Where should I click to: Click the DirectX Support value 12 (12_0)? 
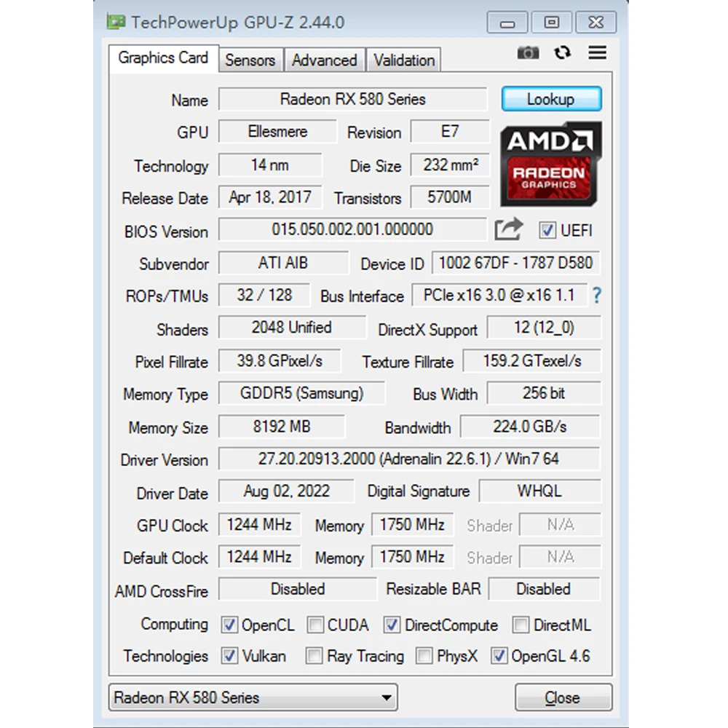click(544, 328)
